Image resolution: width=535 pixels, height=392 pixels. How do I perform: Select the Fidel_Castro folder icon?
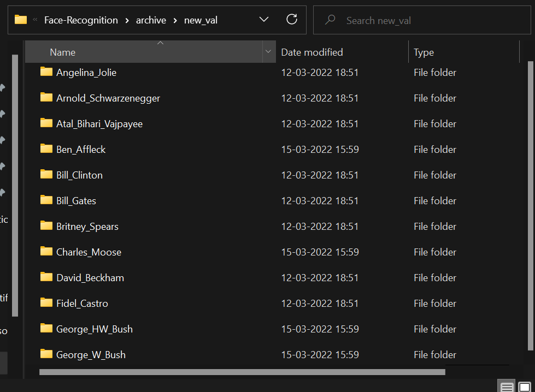pyautogui.click(x=46, y=302)
